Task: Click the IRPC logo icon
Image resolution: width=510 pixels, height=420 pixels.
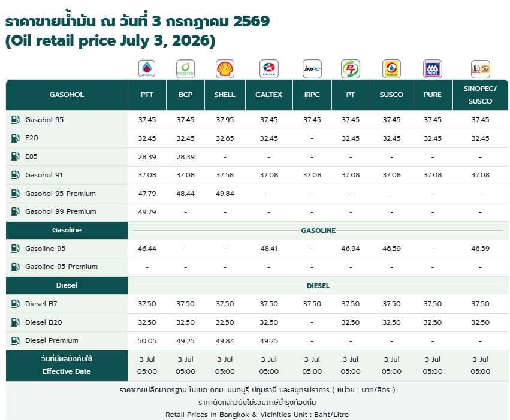Action: pyautogui.click(x=312, y=68)
